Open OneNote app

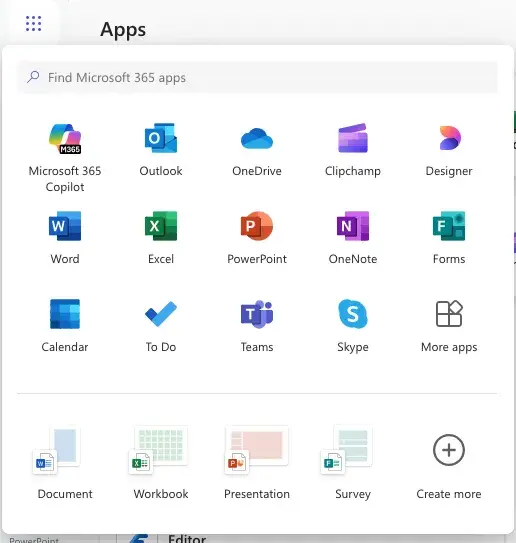353,238
